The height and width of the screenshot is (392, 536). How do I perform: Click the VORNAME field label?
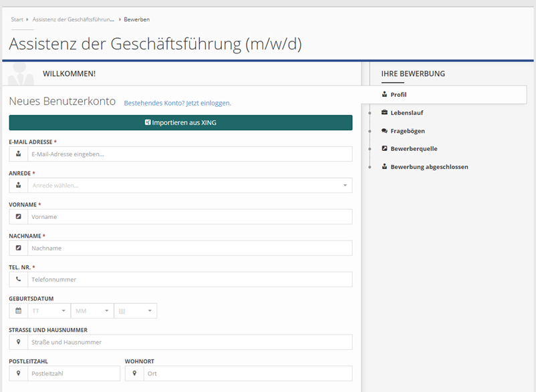click(23, 204)
